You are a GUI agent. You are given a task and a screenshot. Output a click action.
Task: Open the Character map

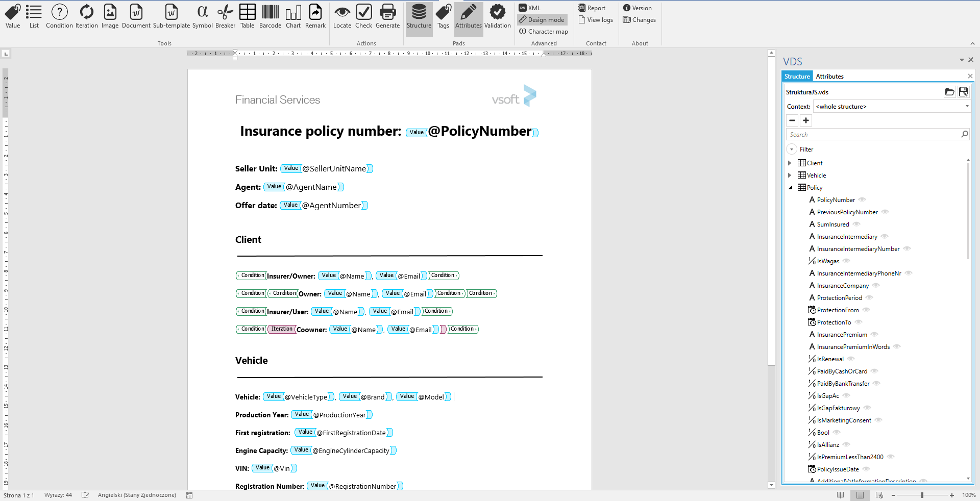pyautogui.click(x=544, y=31)
